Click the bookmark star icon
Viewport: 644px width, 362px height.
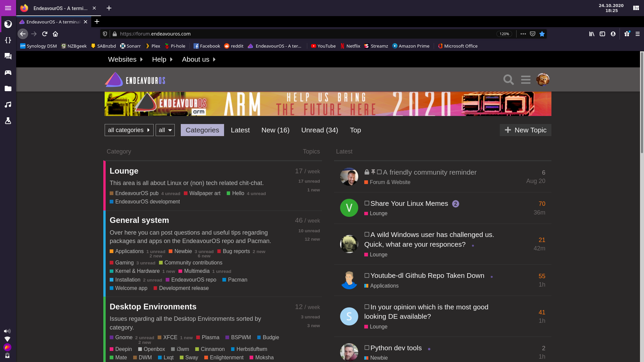[x=542, y=34]
